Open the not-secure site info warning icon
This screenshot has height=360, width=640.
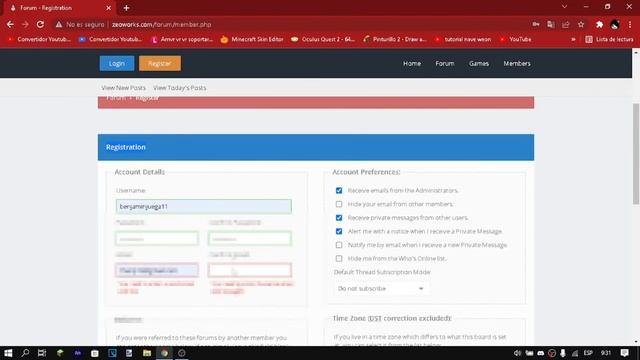tap(59, 24)
